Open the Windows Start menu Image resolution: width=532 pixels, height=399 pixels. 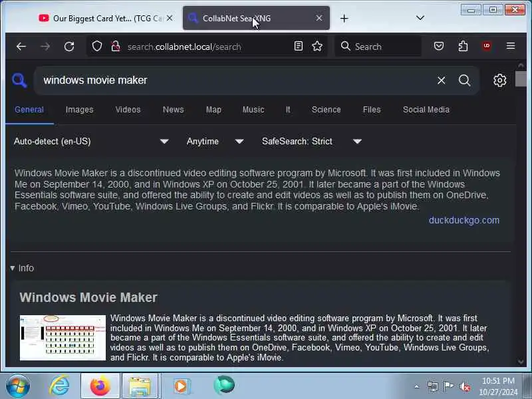pos(18,386)
